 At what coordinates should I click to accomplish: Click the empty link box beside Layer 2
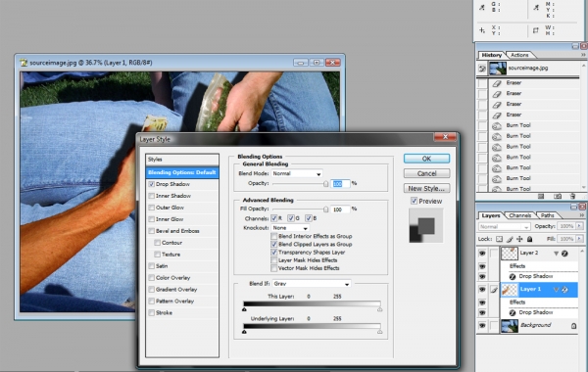click(x=494, y=254)
